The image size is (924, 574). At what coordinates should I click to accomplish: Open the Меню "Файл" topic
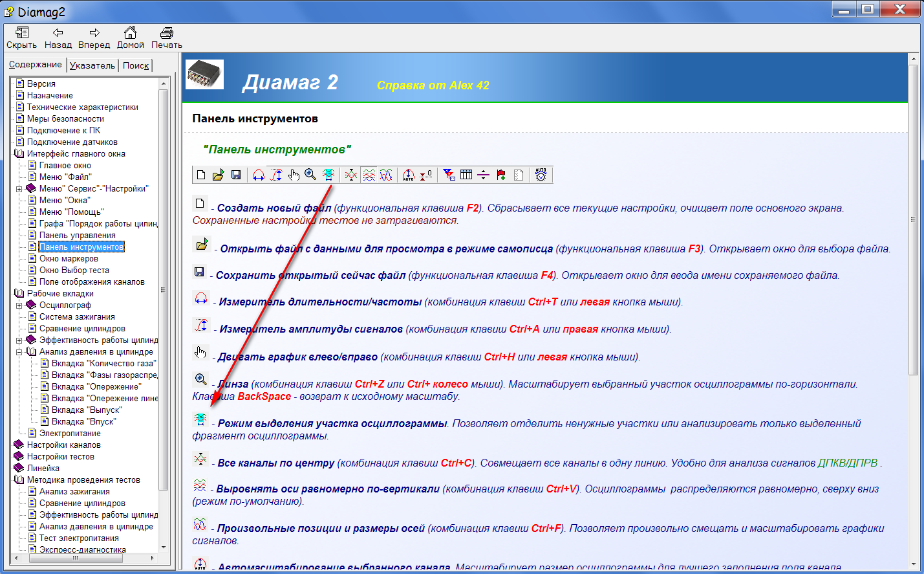(x=65, y=177)
